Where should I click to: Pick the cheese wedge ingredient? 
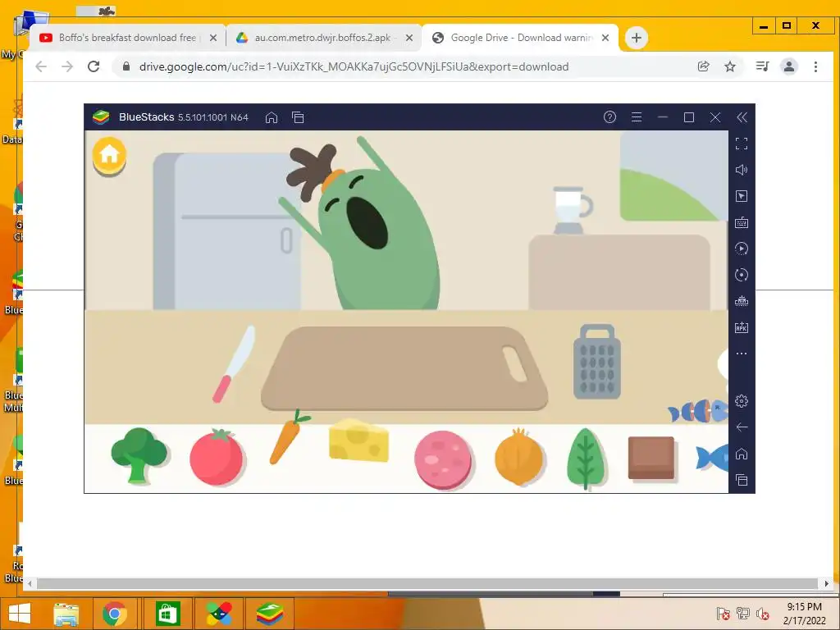coord(358,440)
